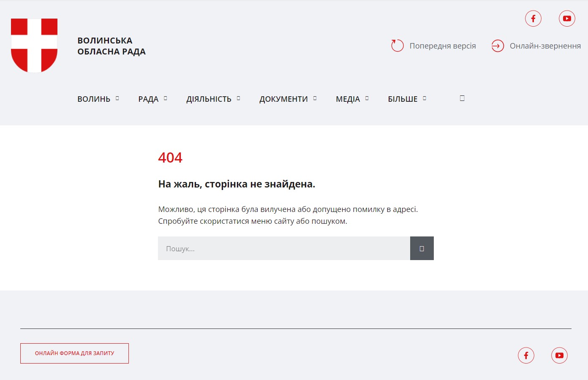This screenshot has height=380, width=588.
Task: Click the ВОЛИНСЬКА ОБЛАСНА РАДА site title
Action: pyautogui.click(x=111, y=46)
